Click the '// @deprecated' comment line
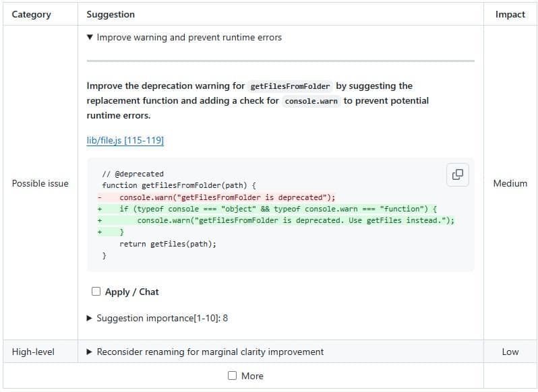This screenshot has height=392, width=538. tap(132, 174)
